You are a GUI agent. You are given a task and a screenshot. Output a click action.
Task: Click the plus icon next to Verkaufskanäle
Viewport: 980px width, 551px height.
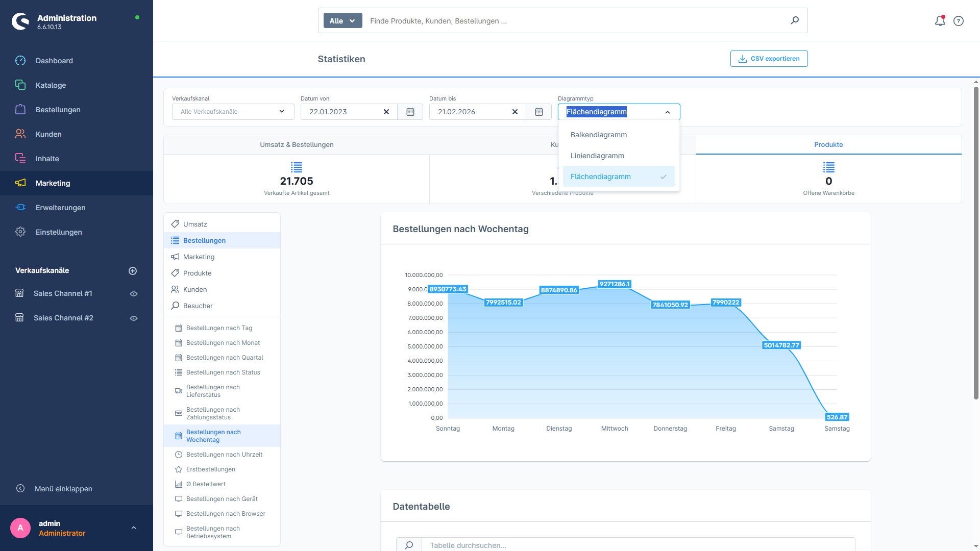[x=133, y=270]
